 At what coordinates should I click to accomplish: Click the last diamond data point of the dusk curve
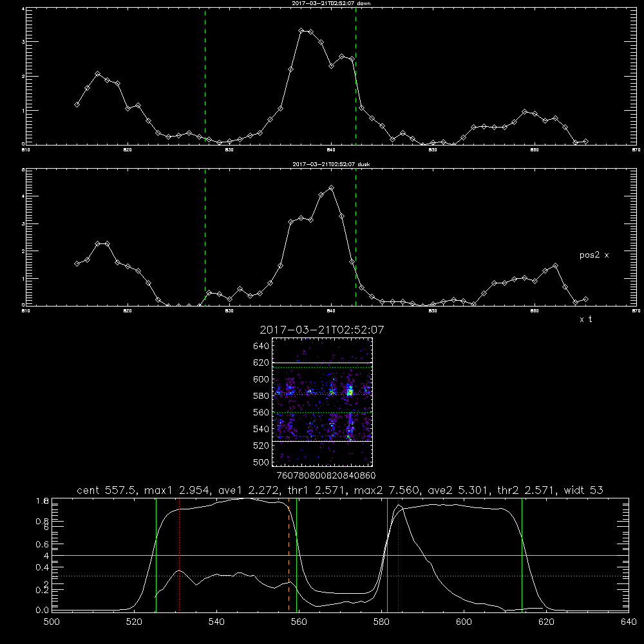585,299
